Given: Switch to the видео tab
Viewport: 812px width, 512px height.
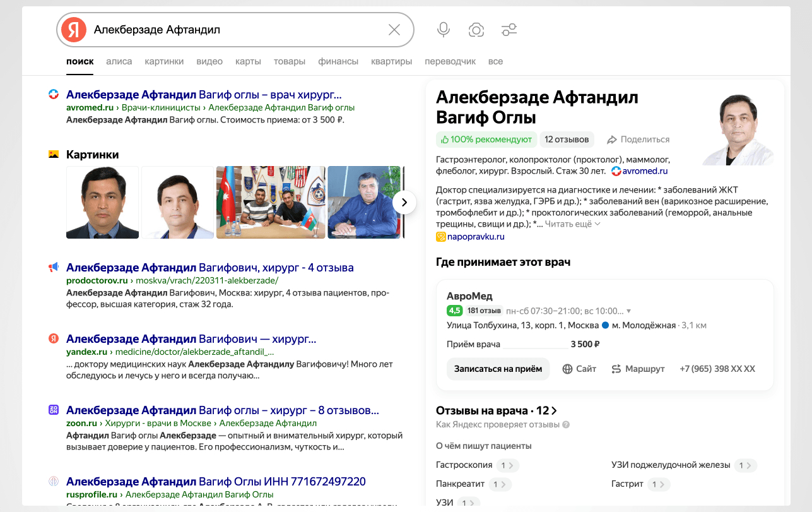Looking at the screenshot, I should (209, 61).
